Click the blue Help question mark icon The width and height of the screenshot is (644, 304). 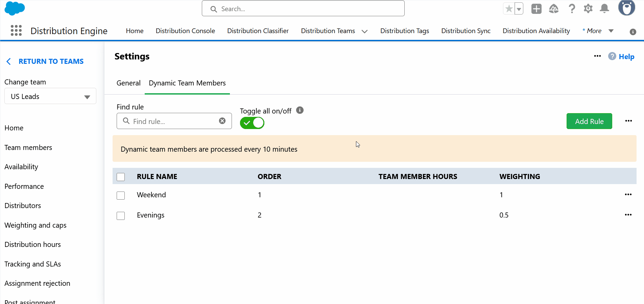tap(612, 56)
